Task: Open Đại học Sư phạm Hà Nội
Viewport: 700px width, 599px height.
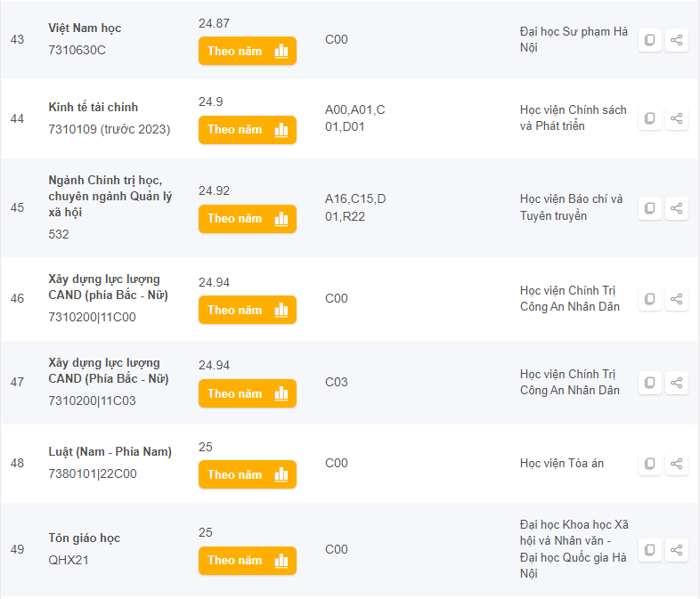Action: point(574,40)
